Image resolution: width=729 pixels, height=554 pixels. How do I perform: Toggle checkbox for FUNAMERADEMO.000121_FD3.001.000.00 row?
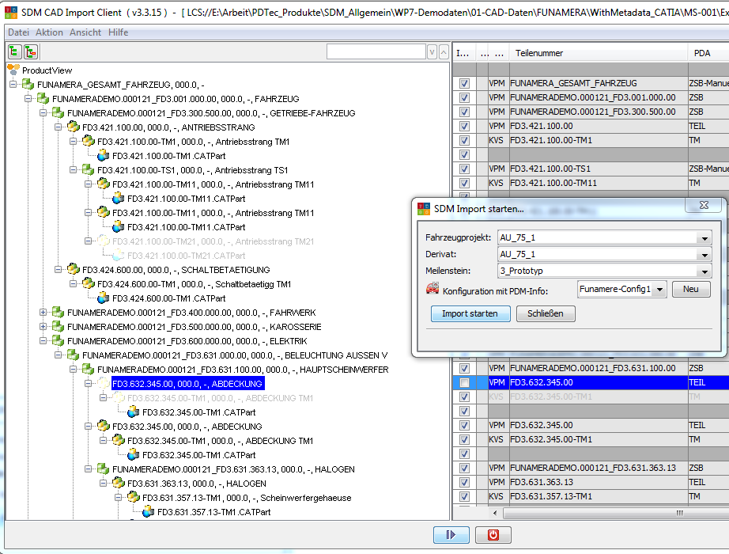[464, 98]
